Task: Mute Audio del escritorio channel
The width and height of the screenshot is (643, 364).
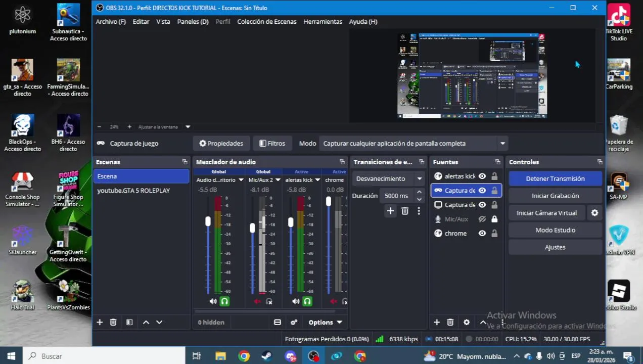Action: click(213, 301)
